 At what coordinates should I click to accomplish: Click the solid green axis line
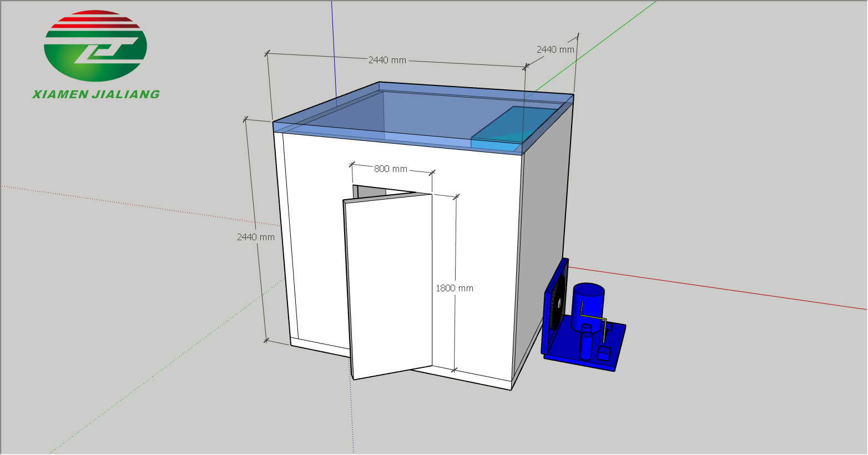[610, 34]
